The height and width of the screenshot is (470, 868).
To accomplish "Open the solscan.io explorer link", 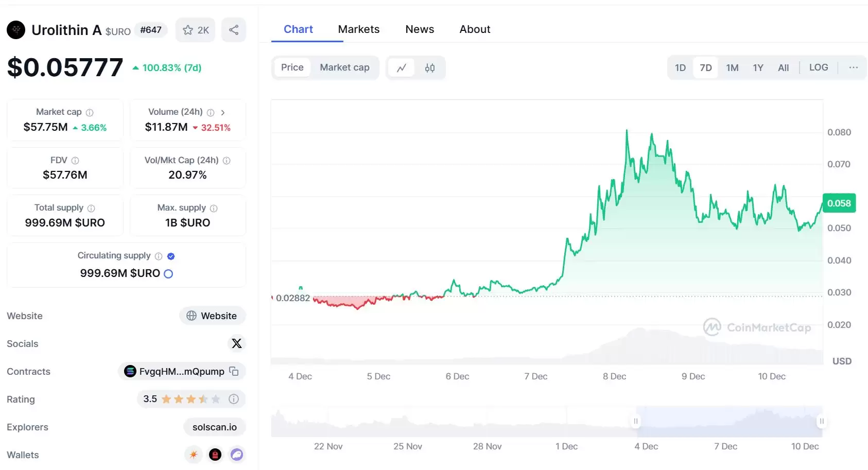I will [214, 427].
